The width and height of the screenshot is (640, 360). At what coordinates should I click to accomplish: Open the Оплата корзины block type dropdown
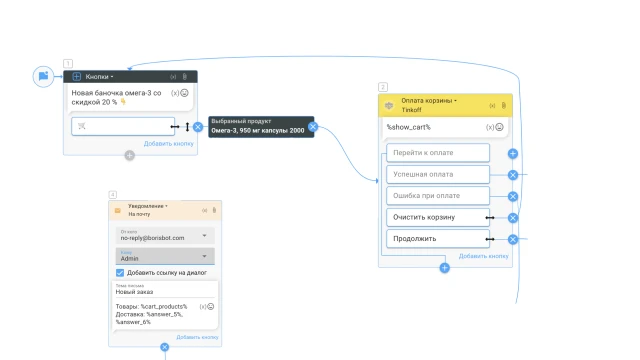tap(429, 100)
